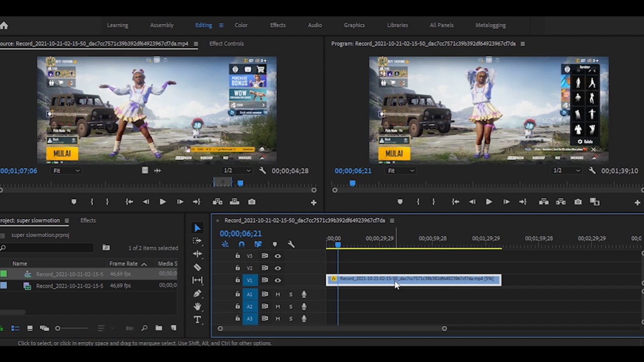Adjust the project panel thumbnail zoom slider

(58, 328)
